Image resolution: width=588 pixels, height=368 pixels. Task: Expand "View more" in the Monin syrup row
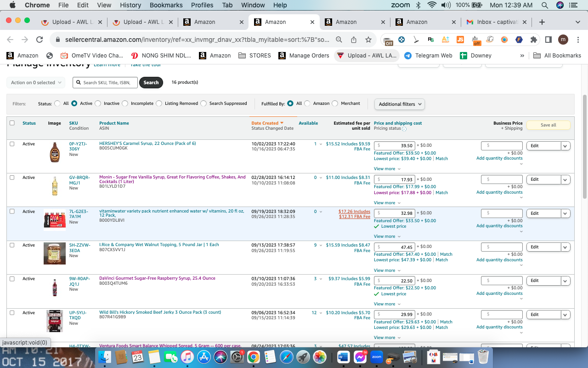tap(386, 203)
